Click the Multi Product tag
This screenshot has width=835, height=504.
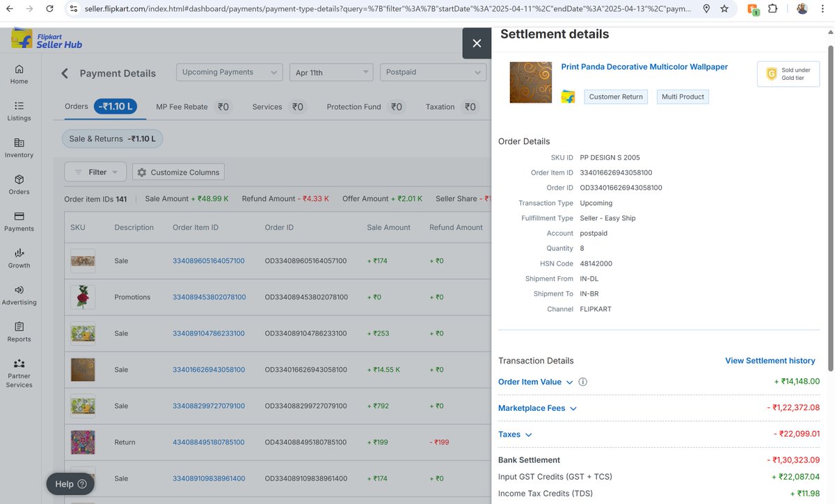(x=683, y=97)
